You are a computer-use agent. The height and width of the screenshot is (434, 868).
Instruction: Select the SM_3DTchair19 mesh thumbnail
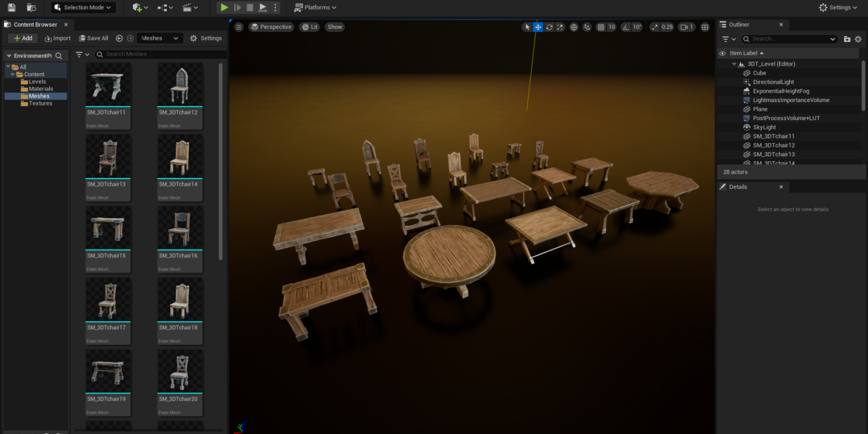pyautogui.click(x=109, y=382)
